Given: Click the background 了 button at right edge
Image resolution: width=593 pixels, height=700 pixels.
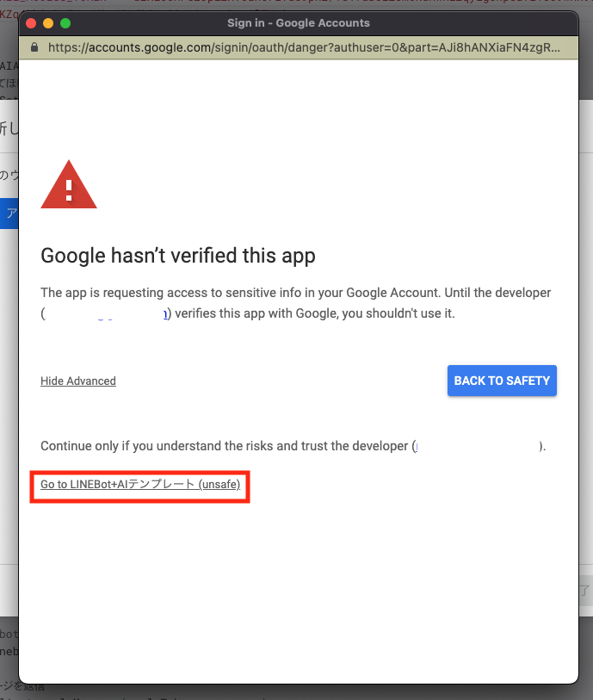Looking at the screenshot, I should [585, 590].
